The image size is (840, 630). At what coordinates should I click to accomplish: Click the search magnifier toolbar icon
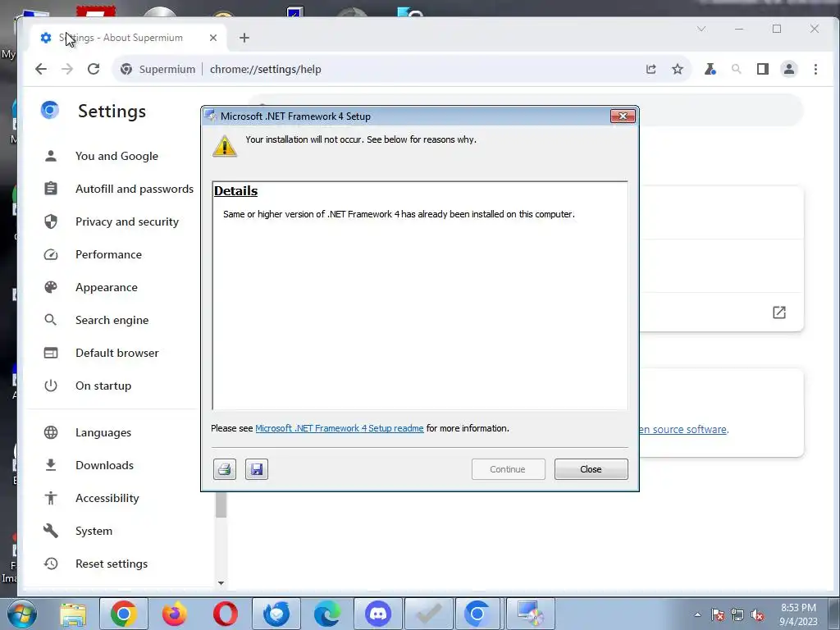737,69
